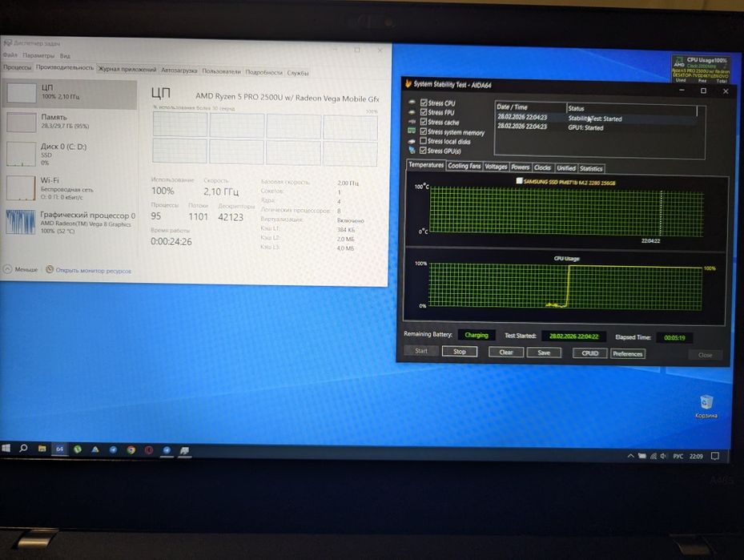Uncheck the Stress FPU checkbox

tap(424, 112)
